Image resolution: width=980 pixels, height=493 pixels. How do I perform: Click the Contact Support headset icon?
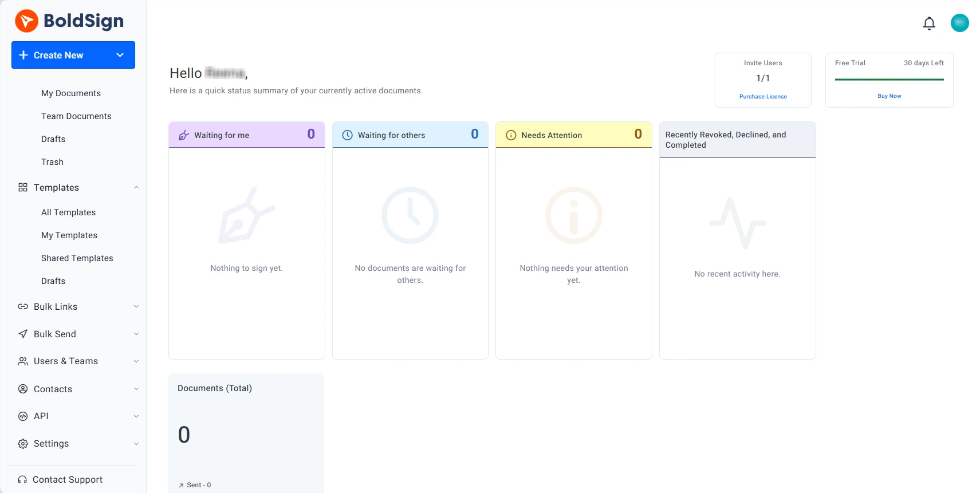(x=22, y=480)
